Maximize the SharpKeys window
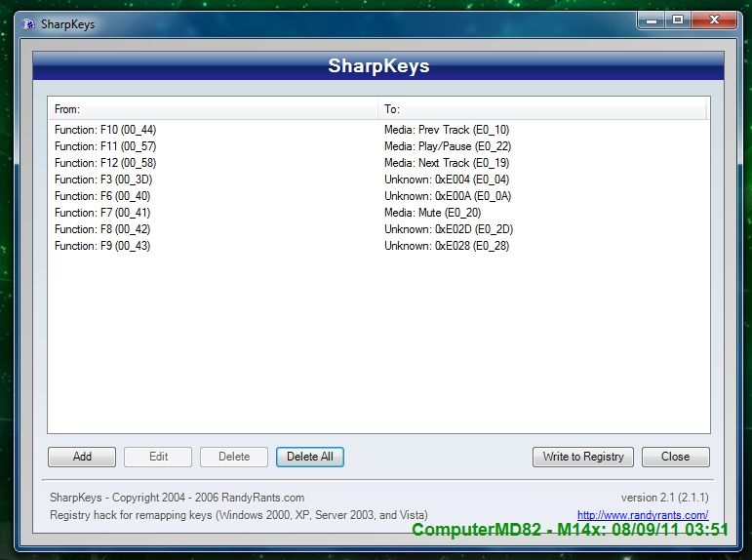 tap(678, 20)
